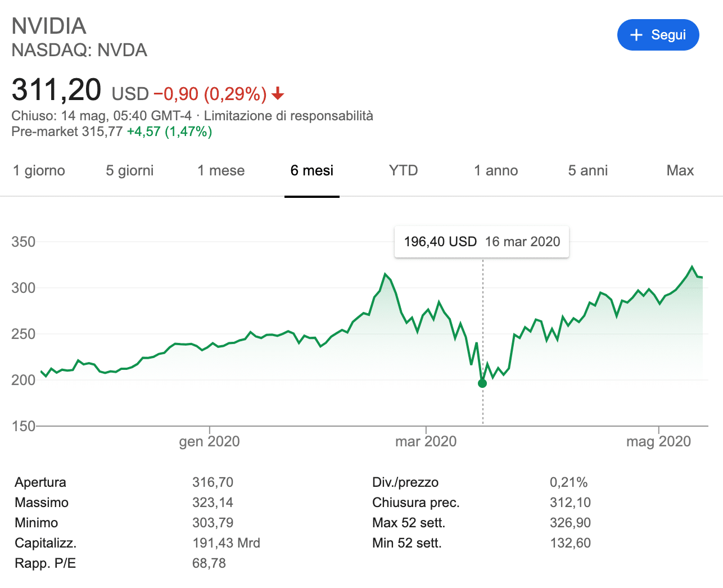Click the 196,40 USD chart tooltip
Viewport: 723px width, 588px height.
pyautogui.click(x=482, y=242)
